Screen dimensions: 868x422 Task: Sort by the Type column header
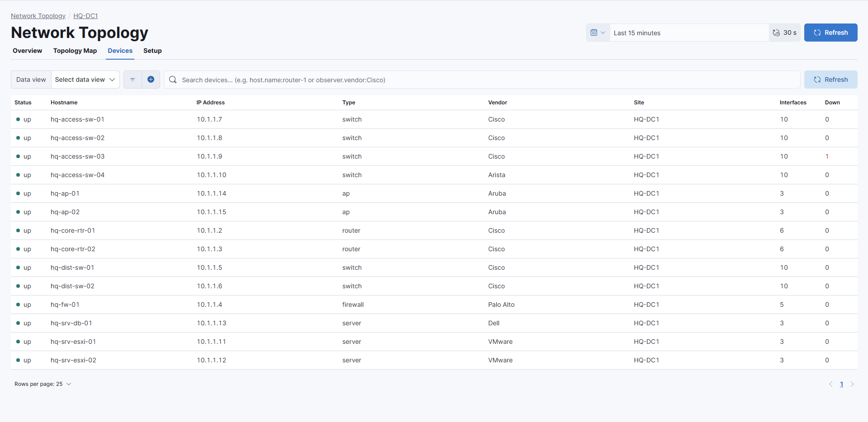[x=349, y=103]
